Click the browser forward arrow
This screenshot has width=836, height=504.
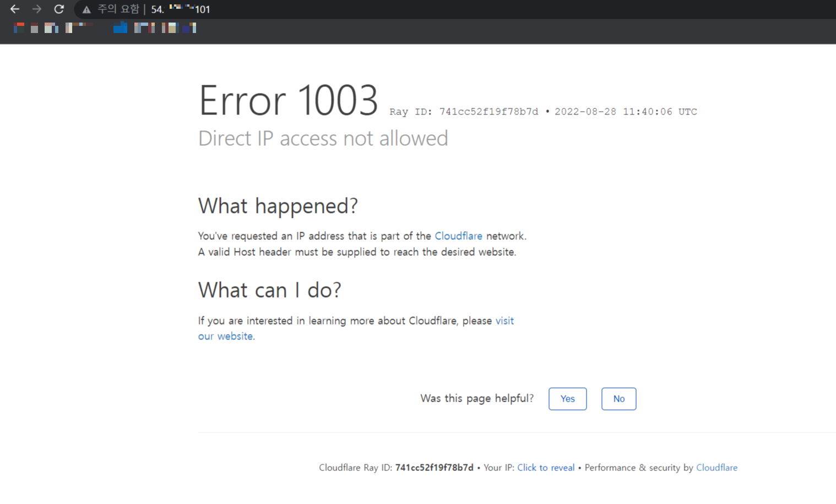click(36, 9)
